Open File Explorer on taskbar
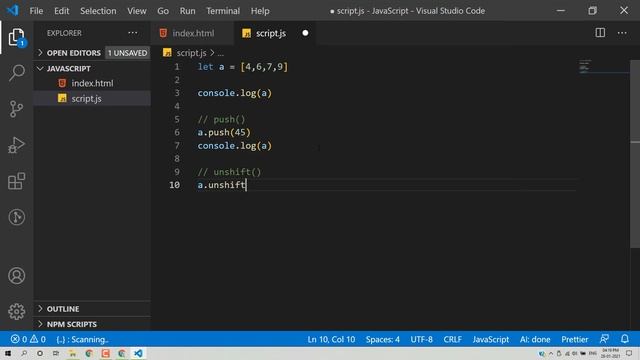 coord(72,353)
